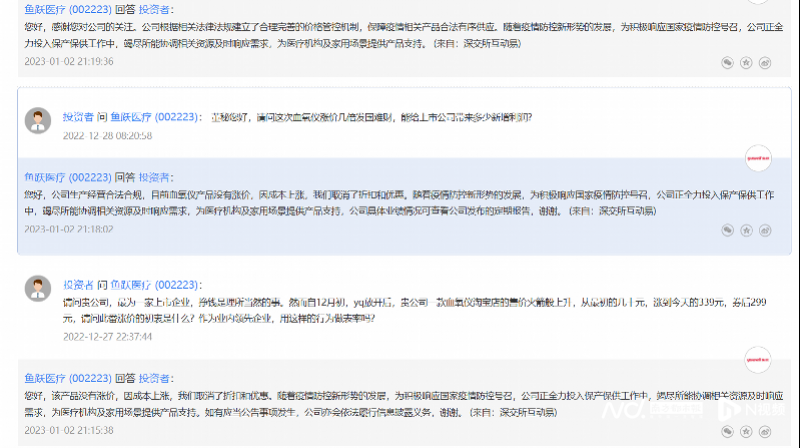
Task: Open 鱼跃医疗 (002223) link in 21:18:02 reply header
Action: pos(68,177)
